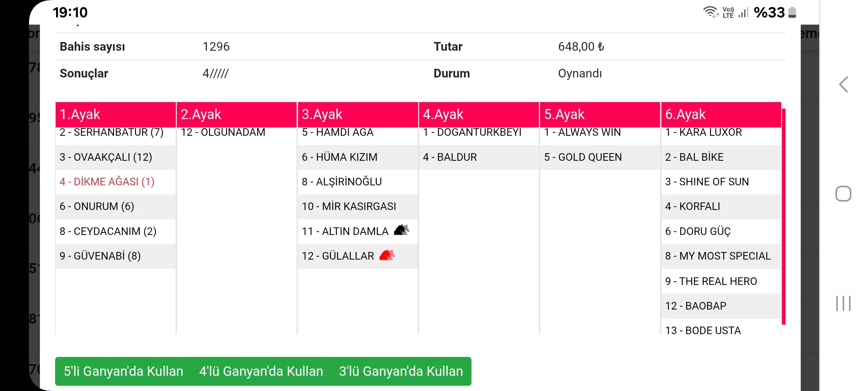Click the 4'lü Ganyan'da Kullan button
Screen dimensions: 868x391
pos(261,371)
